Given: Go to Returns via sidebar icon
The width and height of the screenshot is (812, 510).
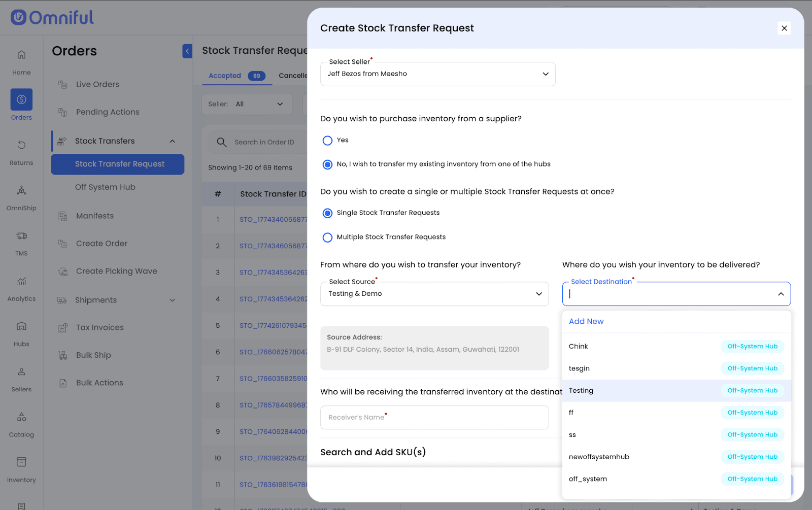Looking at the screenshot, I should click(x=21, y=145).
